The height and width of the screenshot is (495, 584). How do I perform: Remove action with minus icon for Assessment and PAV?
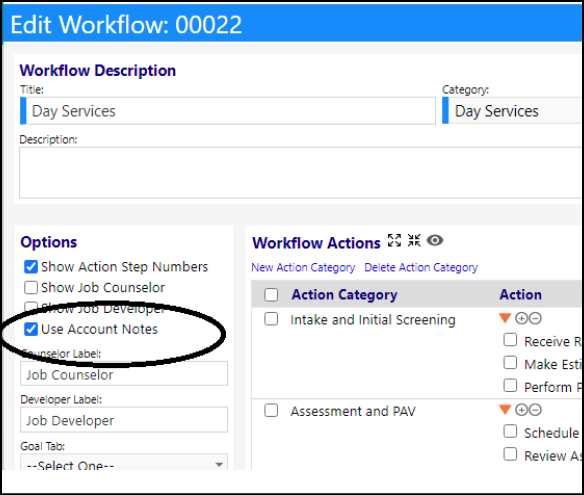pos(535,410)
